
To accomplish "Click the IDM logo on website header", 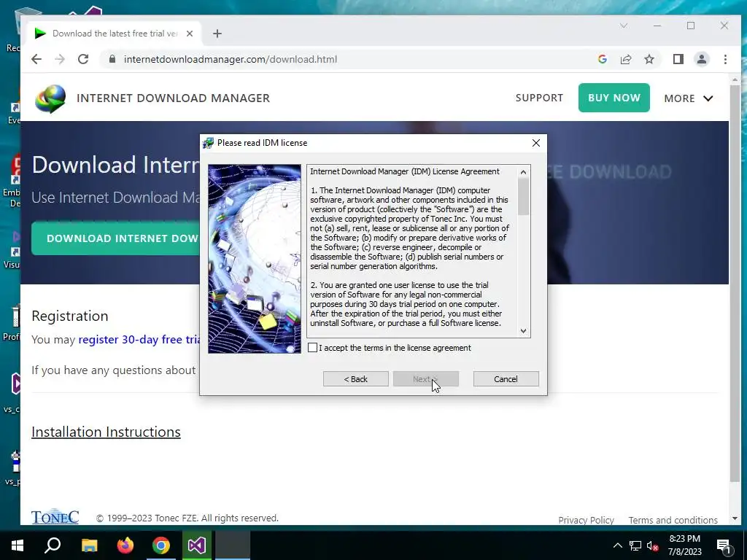I will (50, 98).
